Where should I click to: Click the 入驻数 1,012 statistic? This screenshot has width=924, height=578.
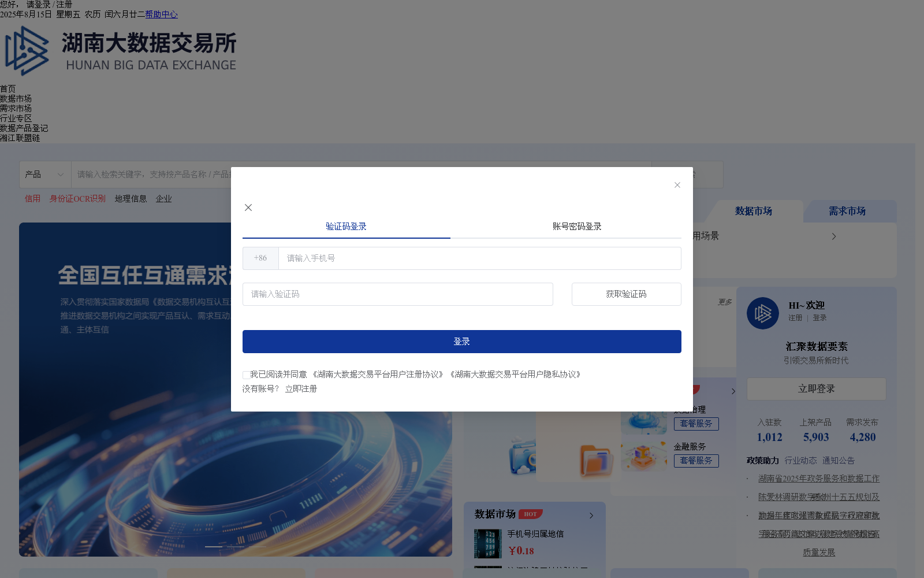point(770,431)
